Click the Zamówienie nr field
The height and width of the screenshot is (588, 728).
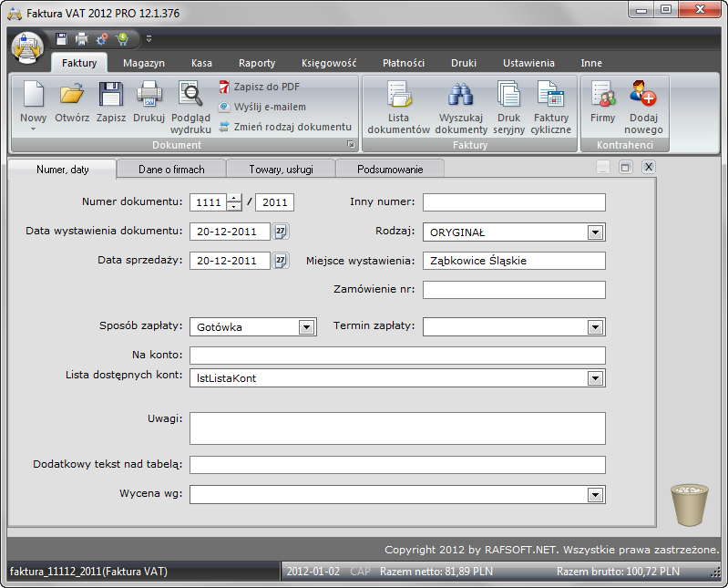514,290
